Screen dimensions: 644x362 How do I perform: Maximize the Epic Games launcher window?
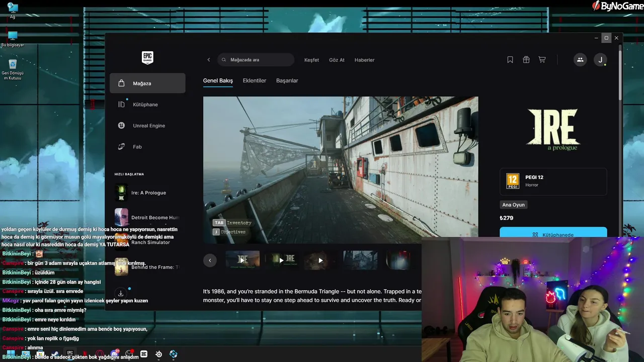point(606,38)
